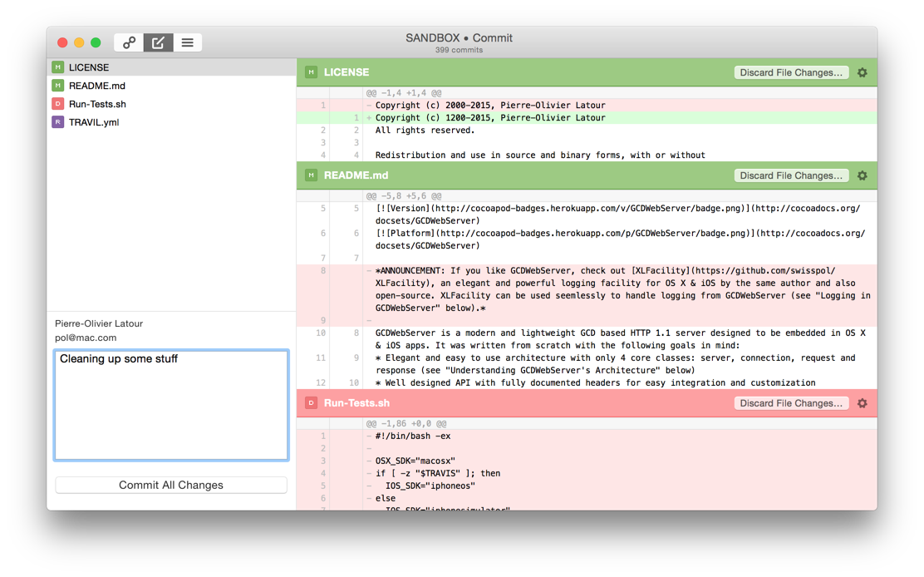Click hunk header @@ -5,8 +5,6 @@
924x577 pixels.
(404, 196)
